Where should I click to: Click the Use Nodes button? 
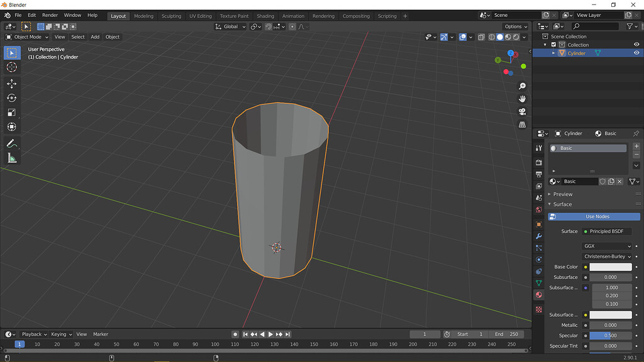pos(593,216)
